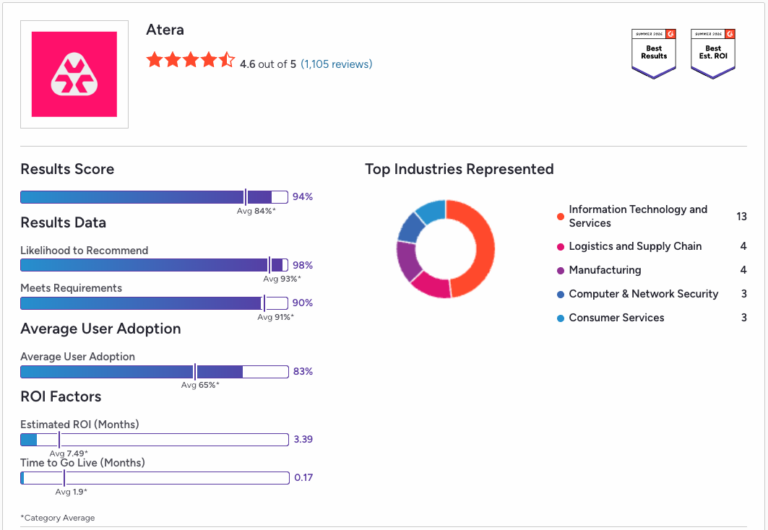The height and width of the screenshot is (530, 768).
Task: Click the '*Category Average' footnote
Action: point(58,518)
